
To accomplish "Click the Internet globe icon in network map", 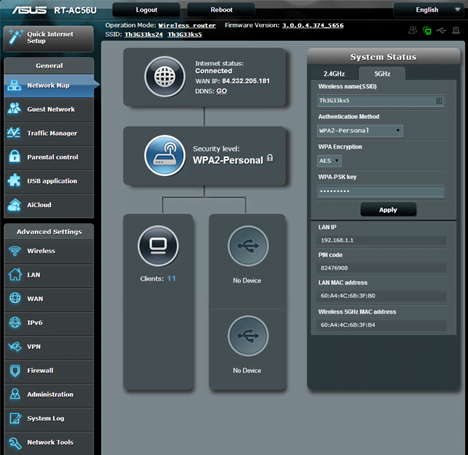I will point(165,76).
